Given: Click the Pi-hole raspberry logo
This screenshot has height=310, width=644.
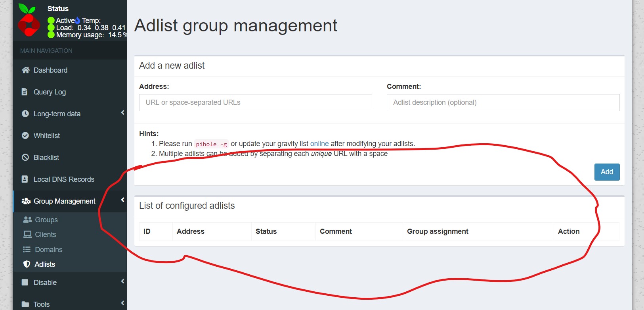Looking at the screenshot, I should point(29,20).
